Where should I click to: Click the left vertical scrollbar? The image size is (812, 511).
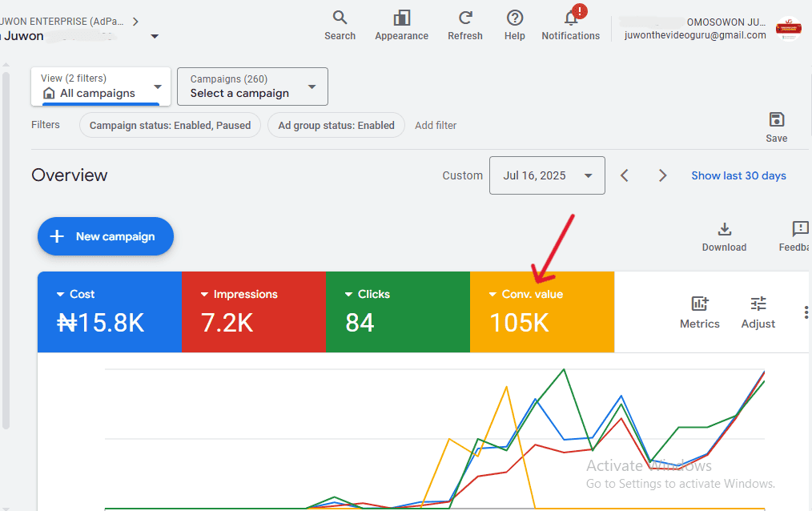[6, 251]
